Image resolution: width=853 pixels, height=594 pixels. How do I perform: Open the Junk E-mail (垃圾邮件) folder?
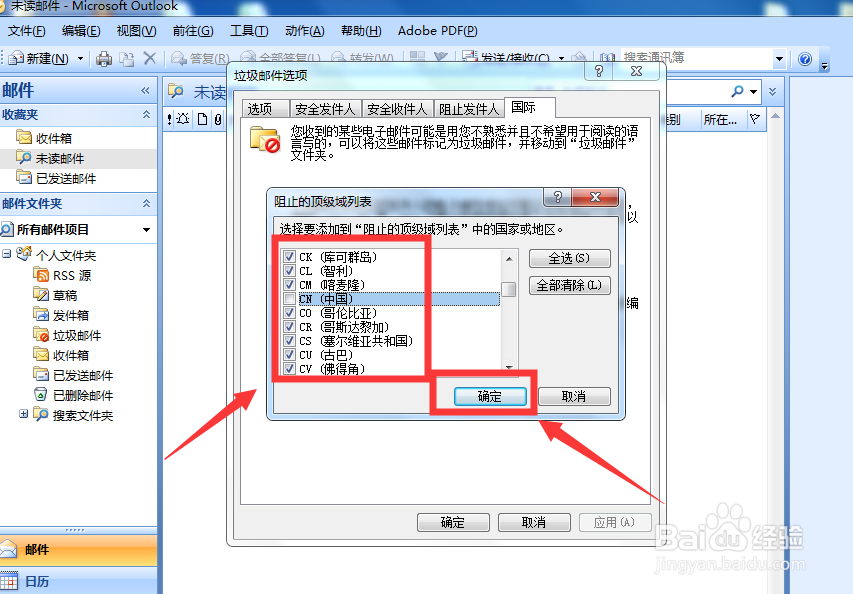click(x=67, y=336)
